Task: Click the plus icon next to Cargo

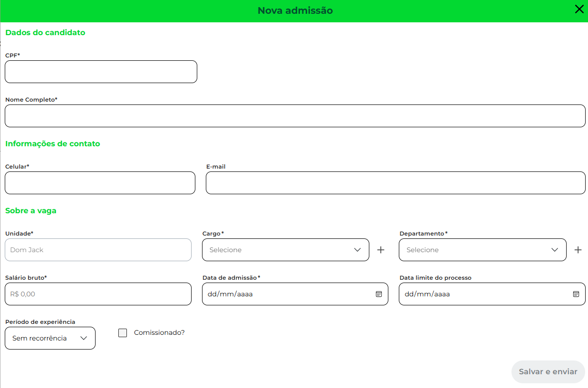Action: coord(381,250)
